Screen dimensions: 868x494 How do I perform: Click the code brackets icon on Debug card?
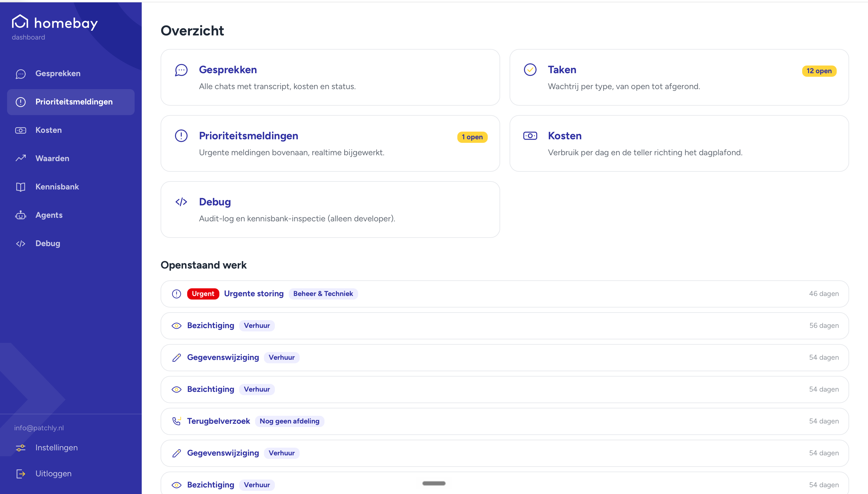(x=181, y=202)
